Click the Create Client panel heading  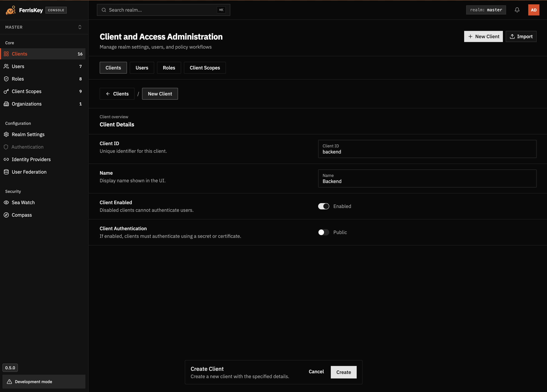click(x=207, y=369)
